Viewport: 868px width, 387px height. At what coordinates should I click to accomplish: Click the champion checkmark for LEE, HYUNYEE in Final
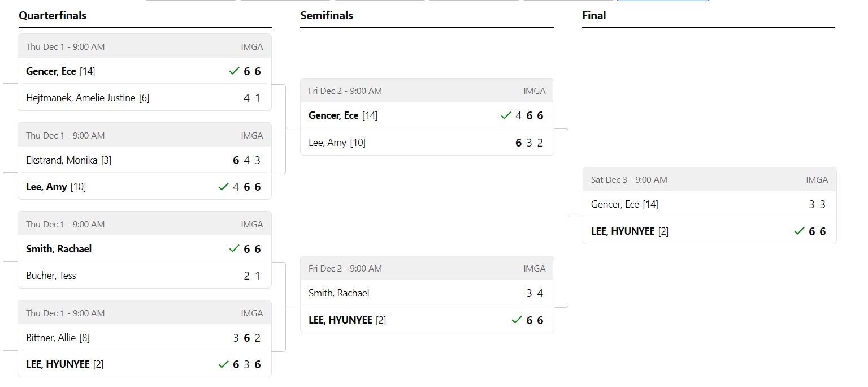[799, 231]
